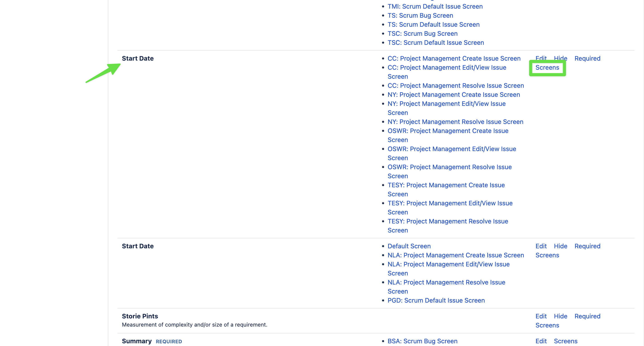Click Edit for the second Start Date field
The image size is (644, 346).
click(x=541, y=246)
